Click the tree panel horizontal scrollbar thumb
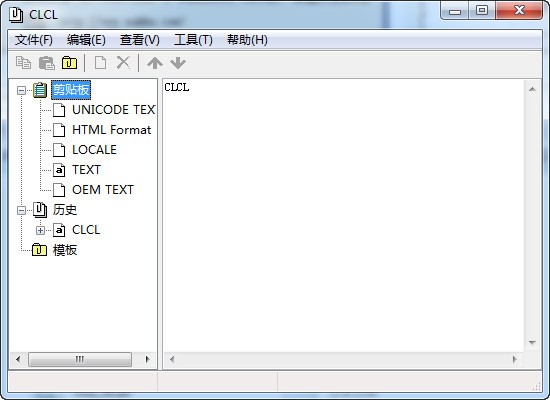Image resolution: width=550 pixels, height=400 pixels. 80,359
